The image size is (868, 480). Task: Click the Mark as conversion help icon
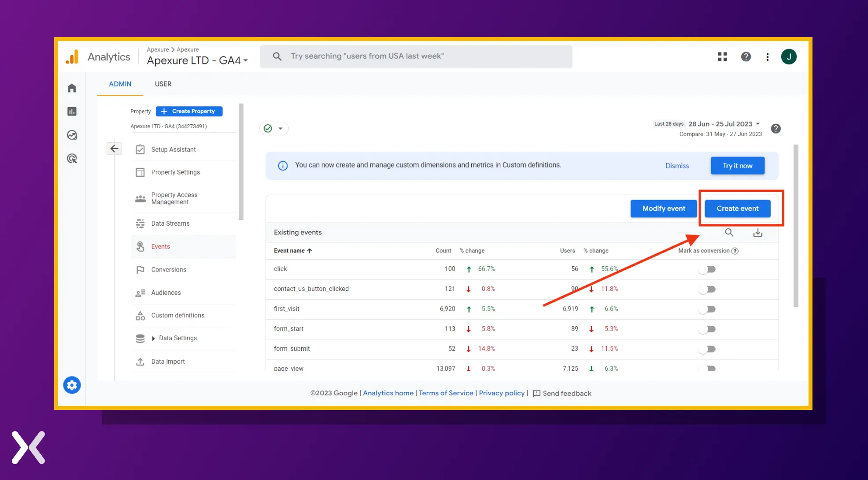click(735, 251)
